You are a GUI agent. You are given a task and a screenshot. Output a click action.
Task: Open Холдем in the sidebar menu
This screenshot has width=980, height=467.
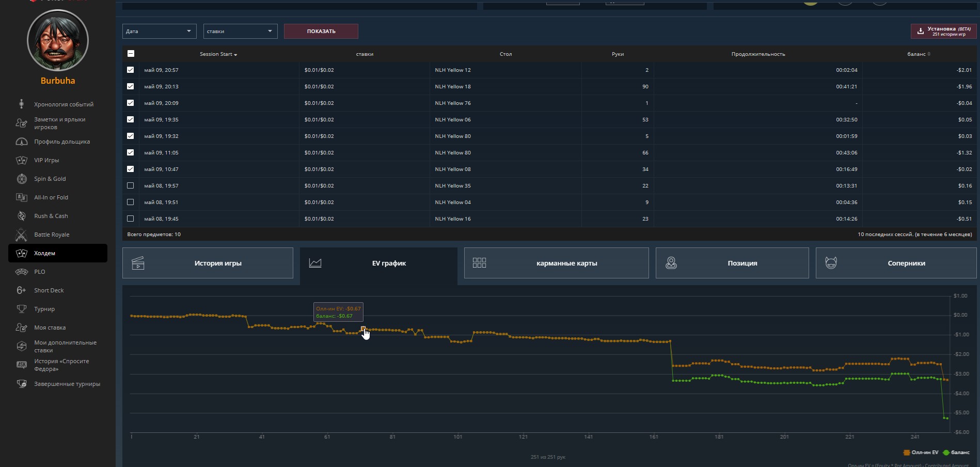58,253
